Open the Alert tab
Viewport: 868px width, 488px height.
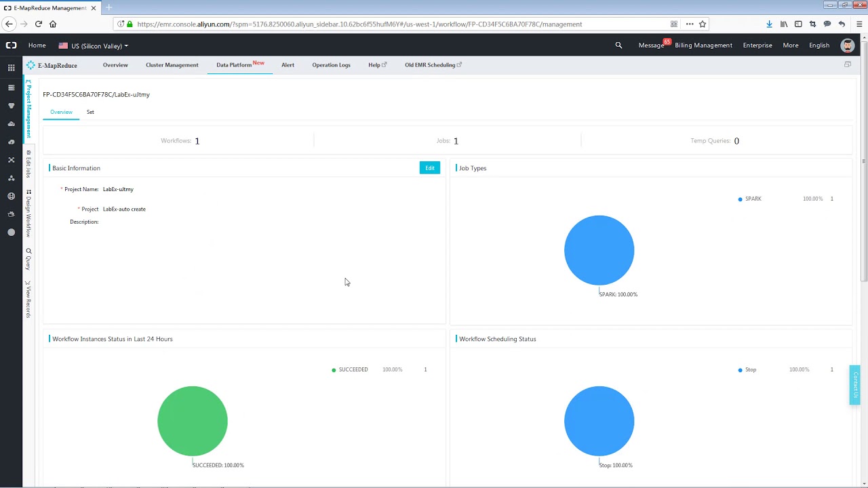point(288,65)
